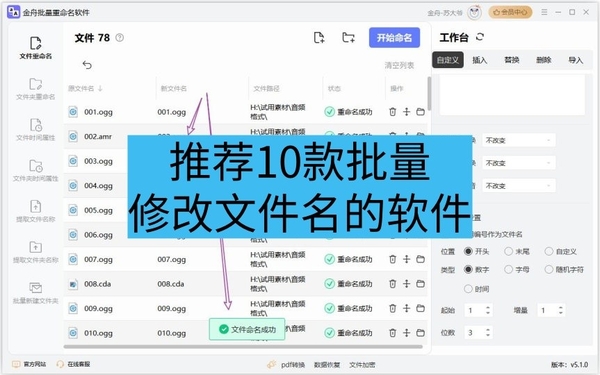Expand the first 不改变 dropdown
The image size is (600, 375).
[x=518, y=140]
